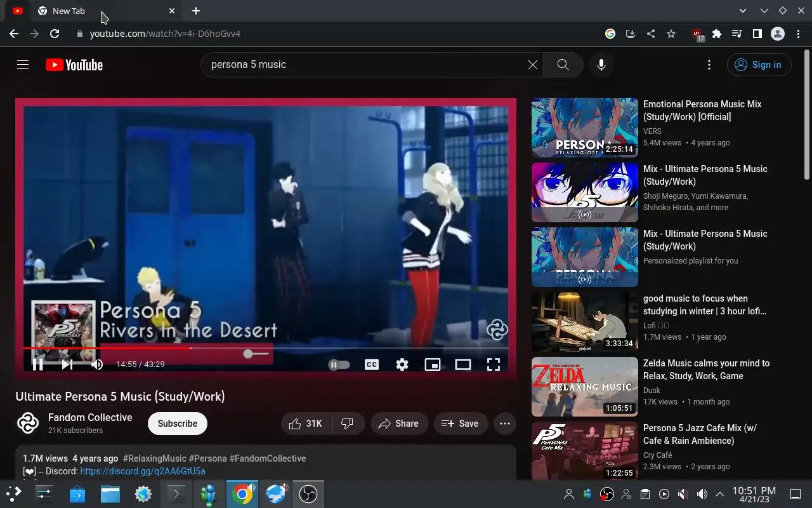
Task: Toggle the autoplay switch
Action: tap(339, 364)
